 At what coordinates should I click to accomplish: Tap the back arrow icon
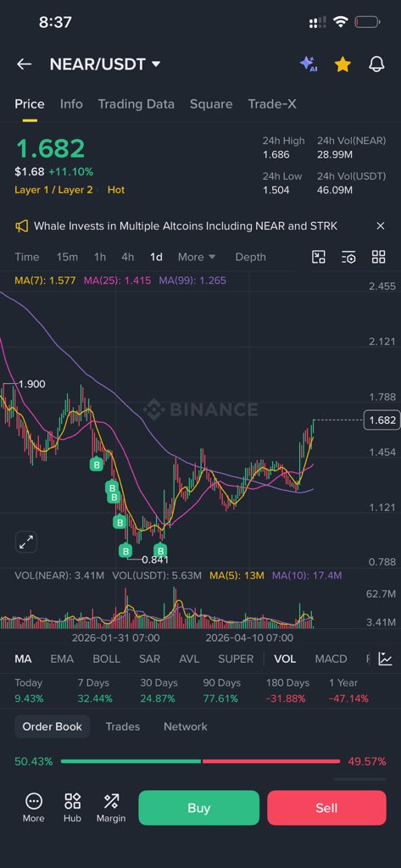(x=24, y=64)
